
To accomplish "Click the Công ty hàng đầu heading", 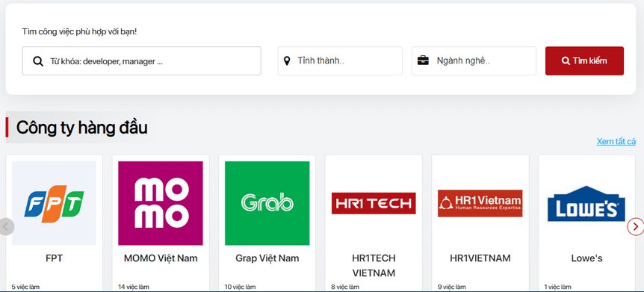I will pos(81,128).
